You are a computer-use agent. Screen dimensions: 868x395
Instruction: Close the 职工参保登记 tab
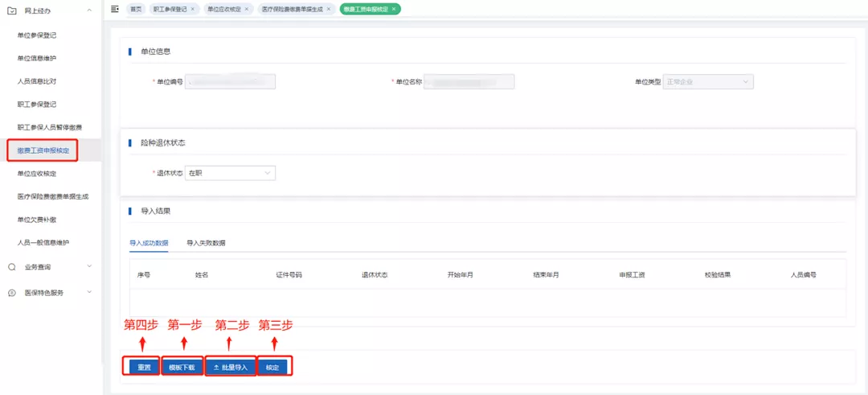(192, 9)
